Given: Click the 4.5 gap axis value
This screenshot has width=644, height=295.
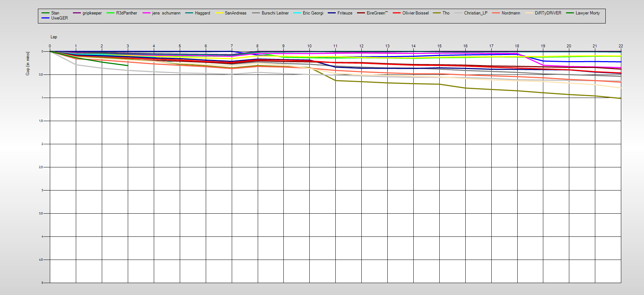Looking at the screenshot, I should pyautogui.click(x=42, y=260).
